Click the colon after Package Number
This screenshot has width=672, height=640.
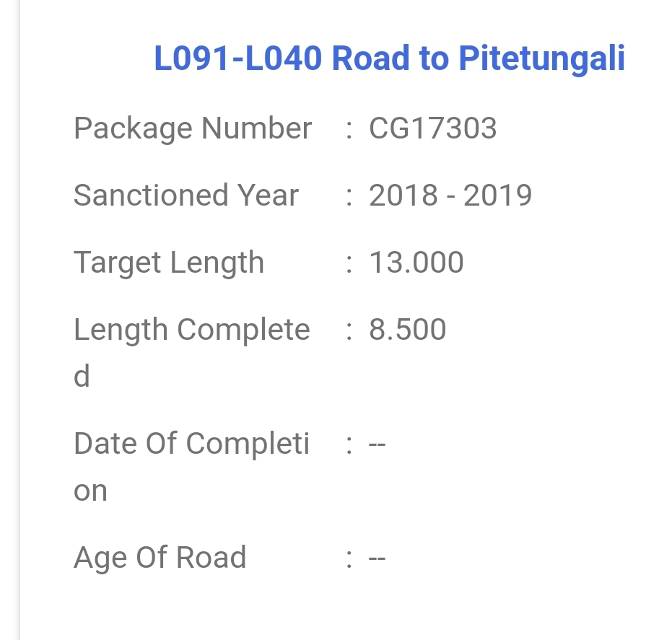(349, 129)
